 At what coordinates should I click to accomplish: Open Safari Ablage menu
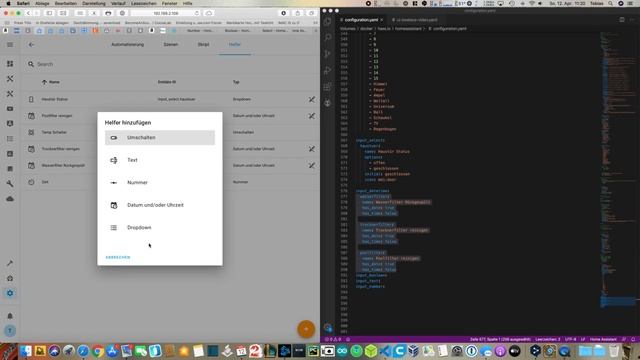42,3
